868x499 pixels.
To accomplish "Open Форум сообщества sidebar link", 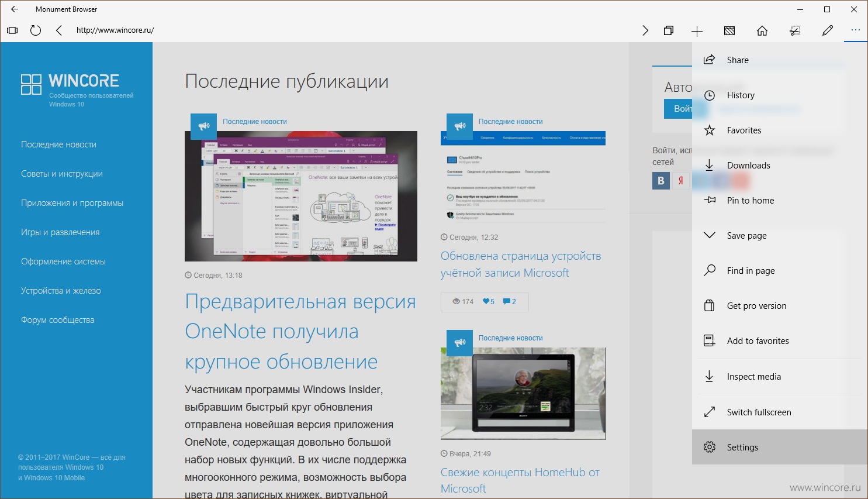I will 57,320.
